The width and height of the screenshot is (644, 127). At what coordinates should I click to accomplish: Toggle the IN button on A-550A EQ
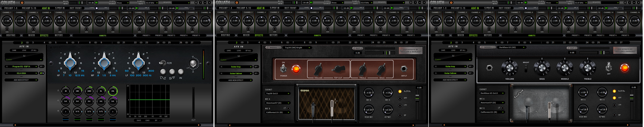(181, 72)
